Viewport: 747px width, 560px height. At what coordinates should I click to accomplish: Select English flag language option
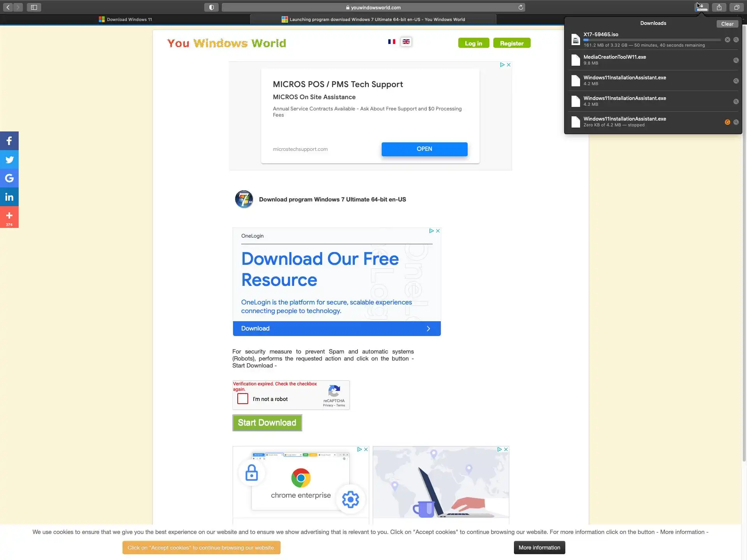point(406,42)
